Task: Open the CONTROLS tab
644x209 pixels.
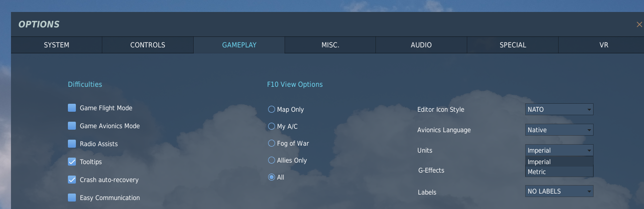Action: click(148, 45)
